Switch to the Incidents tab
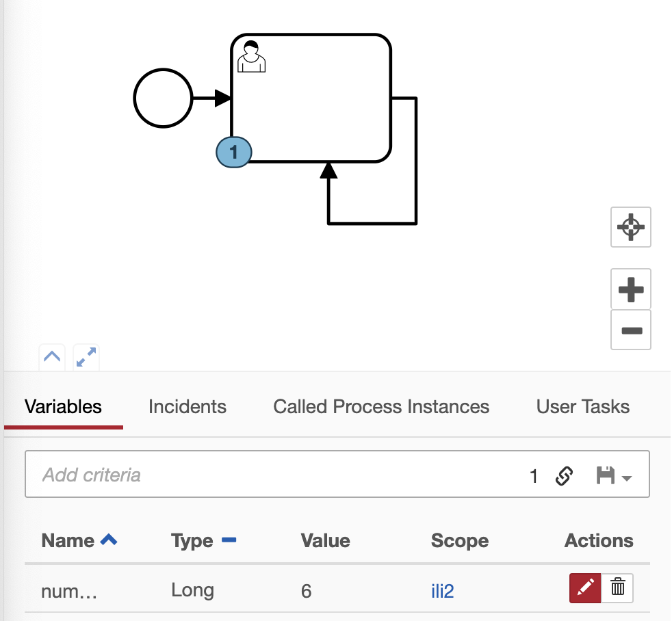The width and height of the screenshot is (672, 621). pyautogui.click(x=187, y=406)
